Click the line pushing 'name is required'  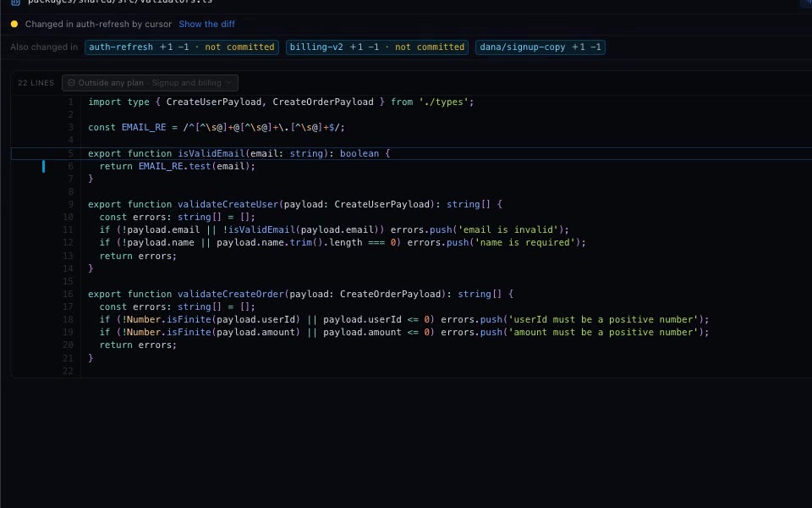click(343, 243)
